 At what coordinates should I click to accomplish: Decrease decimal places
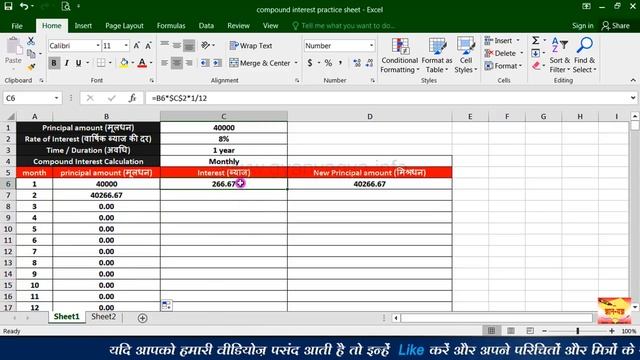369,63
